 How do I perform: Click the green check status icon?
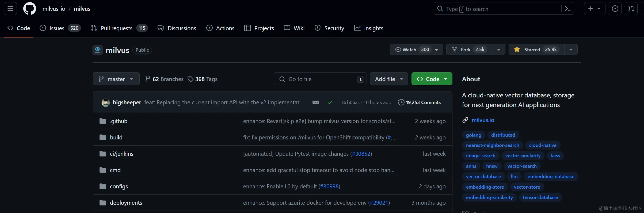click(330, 102)
